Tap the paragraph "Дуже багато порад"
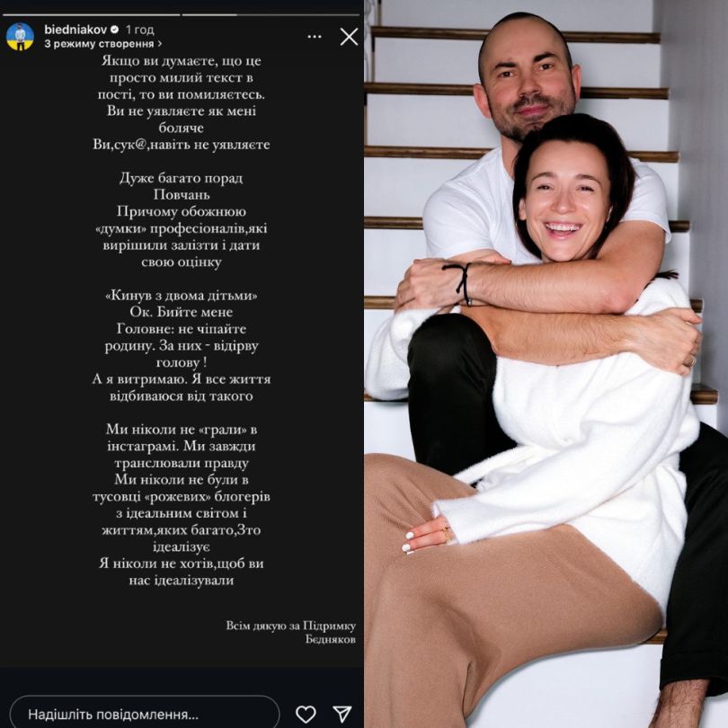 pyautogui.click(x=181, y=220)
